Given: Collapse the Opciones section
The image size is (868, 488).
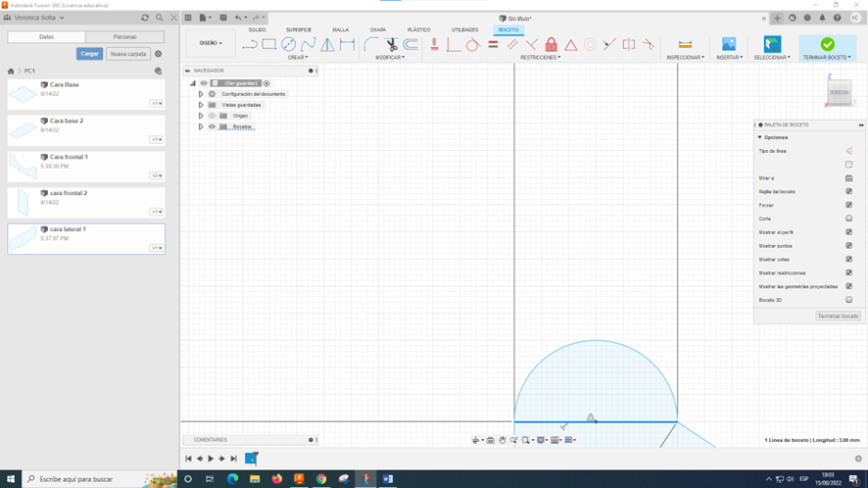Looking at the screenshot, I should [x=759, y=137].
